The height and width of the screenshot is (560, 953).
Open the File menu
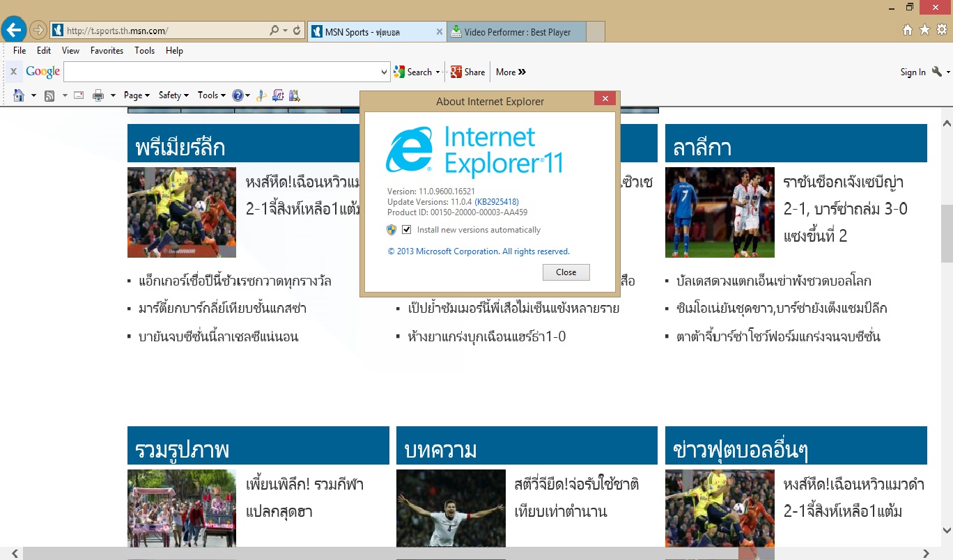pyautogui.click(x=20, y=51)
